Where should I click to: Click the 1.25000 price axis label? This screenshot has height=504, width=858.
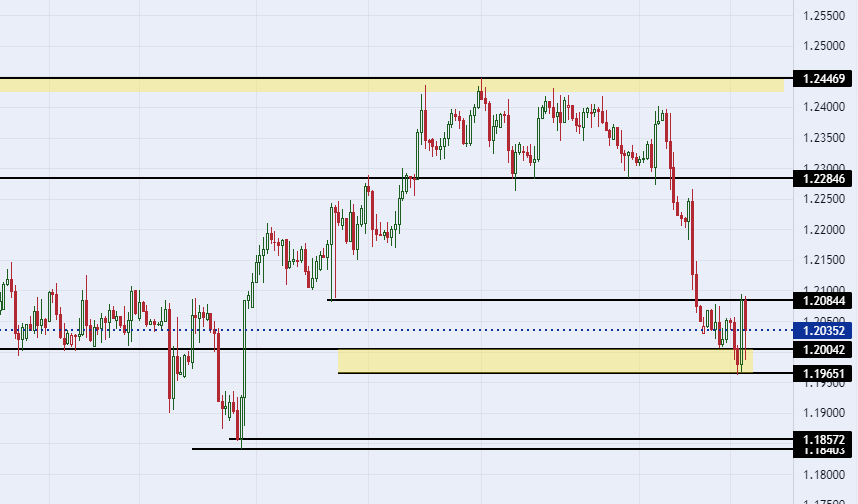coord(824,46)
